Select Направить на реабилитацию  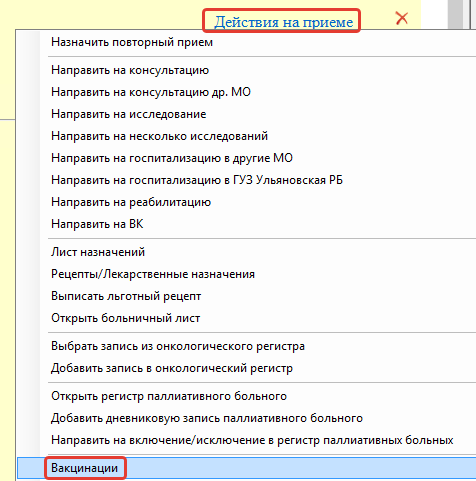[247, 202]
